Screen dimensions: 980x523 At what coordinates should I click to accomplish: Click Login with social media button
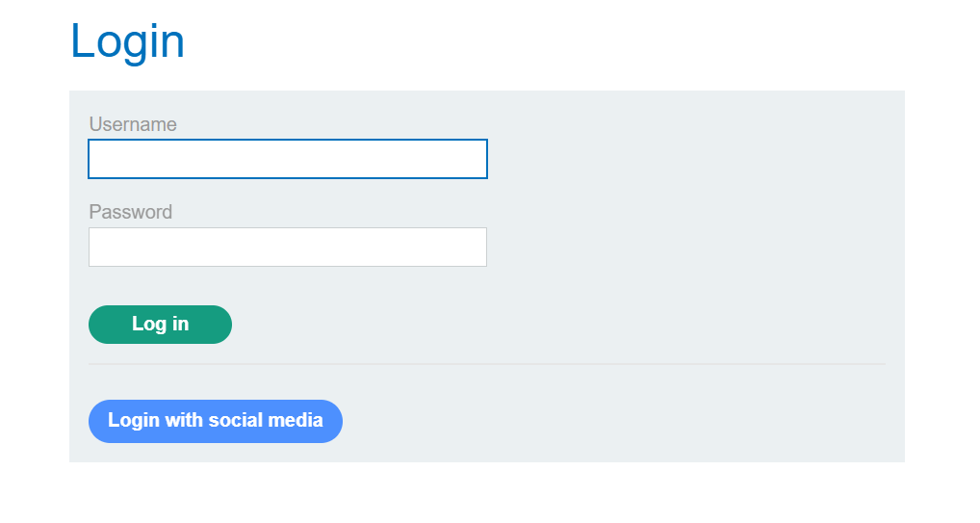pyautogui.click(x=215, y=421)
